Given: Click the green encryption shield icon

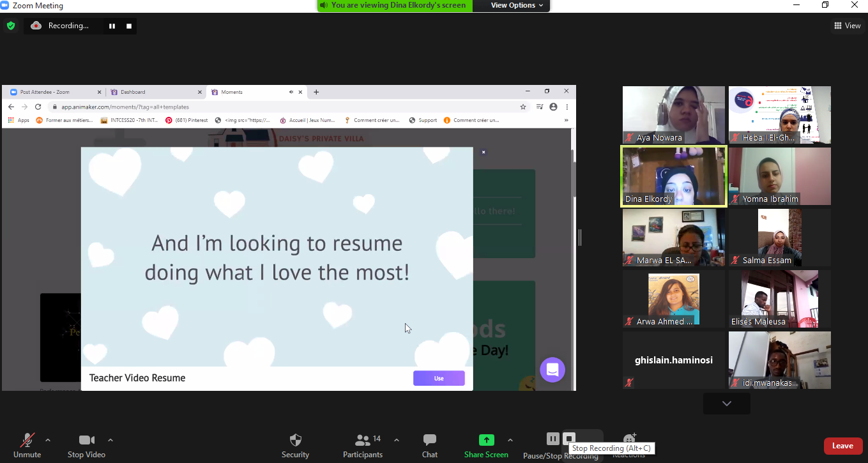Looking at the screenshot, I should pyautogui.click(x=11, y=26).
